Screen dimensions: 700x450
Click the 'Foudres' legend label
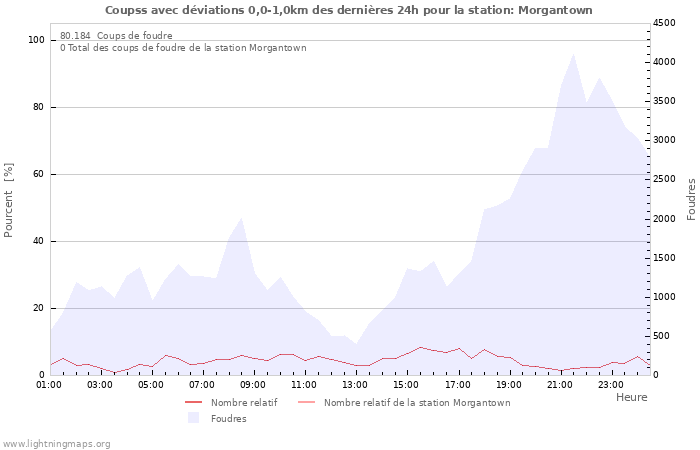229,419
